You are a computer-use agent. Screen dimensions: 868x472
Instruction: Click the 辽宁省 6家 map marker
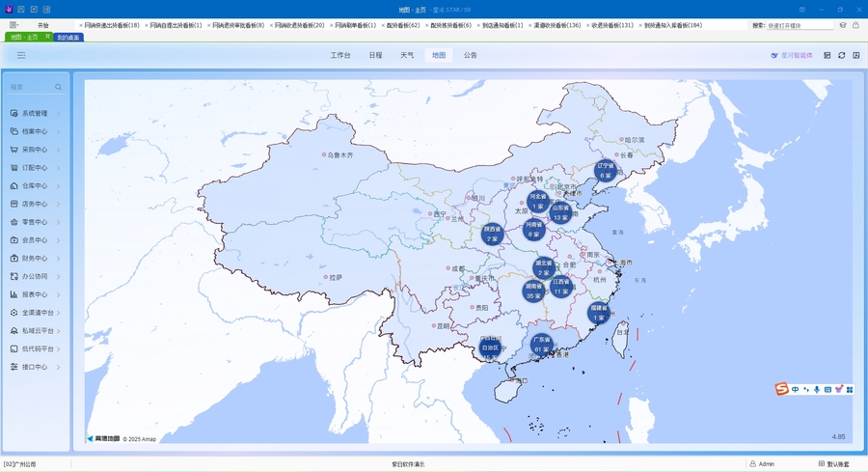click(605, 170)
